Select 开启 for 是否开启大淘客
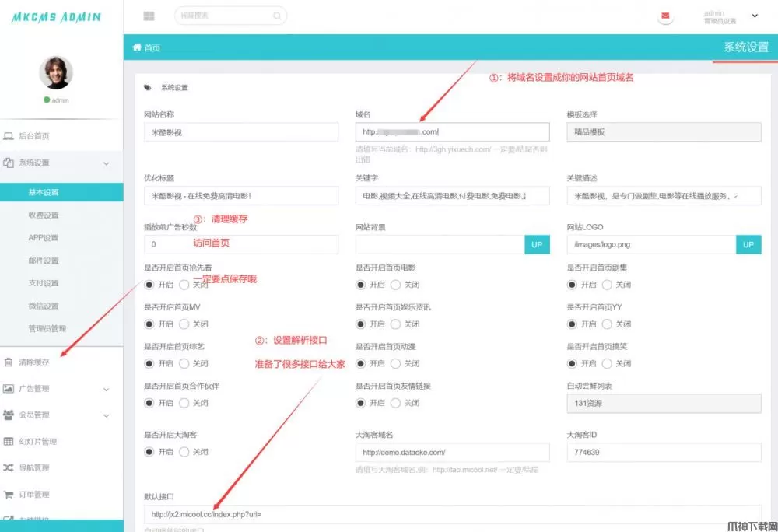778x532 pixels. click(x=150, y=451)
